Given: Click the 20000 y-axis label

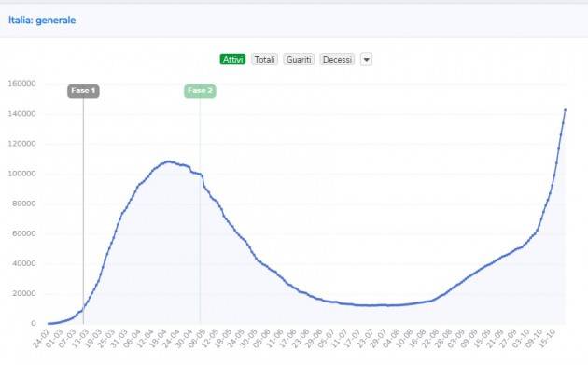Looking at the screenshot, I should [24, 293].
